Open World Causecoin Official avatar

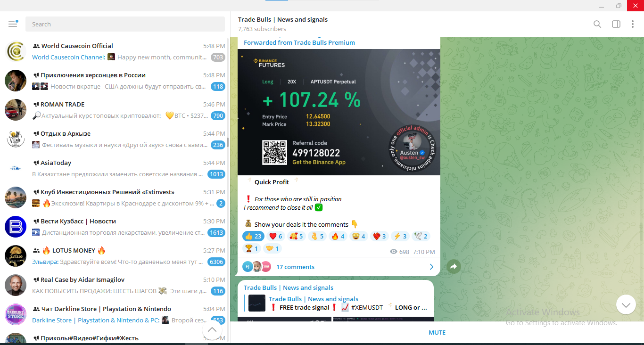[16, 51]
